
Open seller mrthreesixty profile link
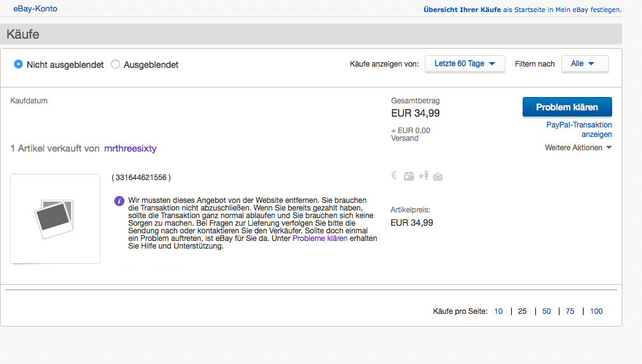point(130,148)
